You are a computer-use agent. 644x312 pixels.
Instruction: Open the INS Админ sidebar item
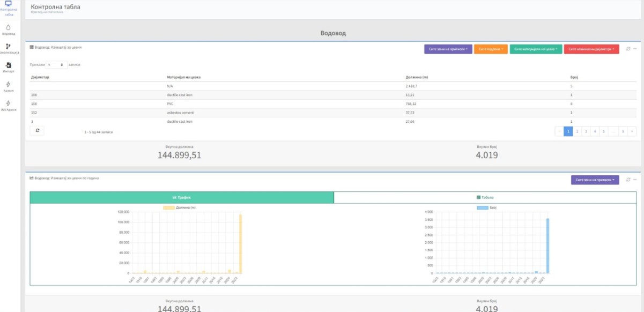[8, 106]
